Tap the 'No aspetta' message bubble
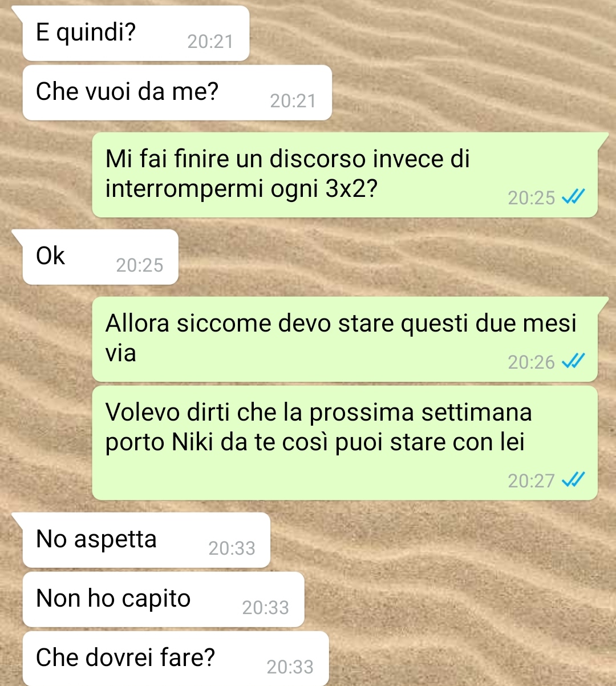 (146, 540)
